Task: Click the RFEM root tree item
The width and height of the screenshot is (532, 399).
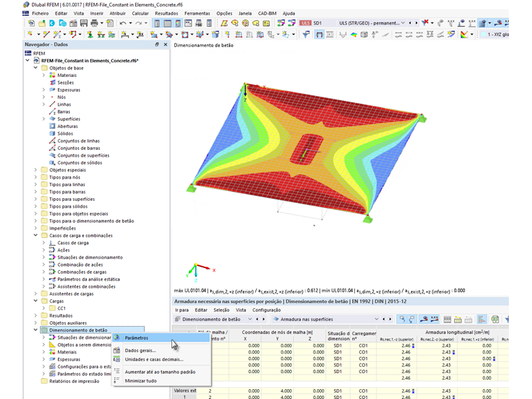Action: 39,53
